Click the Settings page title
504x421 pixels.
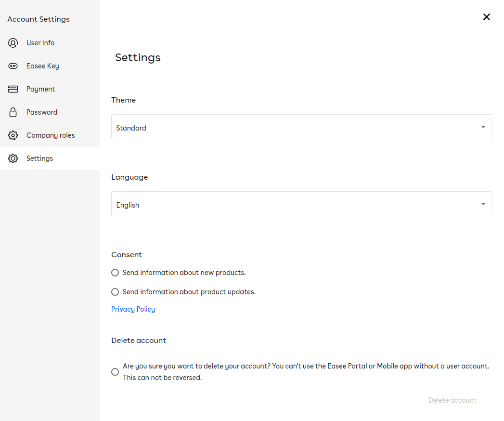[138, 58]
